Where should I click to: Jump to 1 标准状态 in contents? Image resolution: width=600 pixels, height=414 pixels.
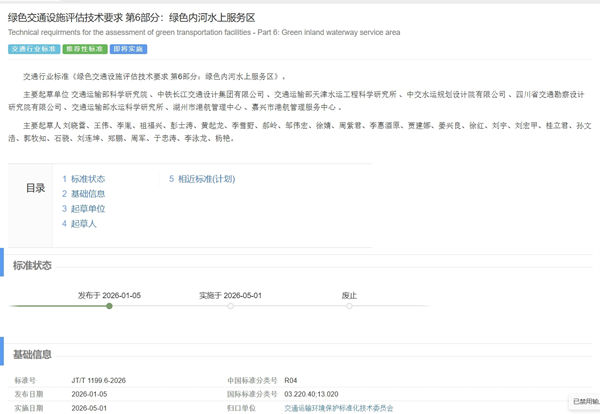tap(83, 179)
